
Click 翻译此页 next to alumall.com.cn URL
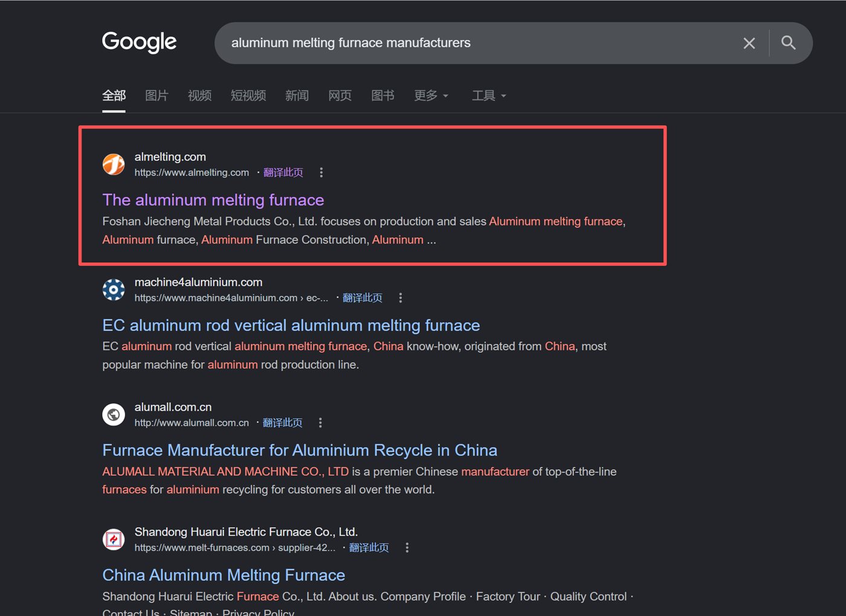(x=282, y=423)
